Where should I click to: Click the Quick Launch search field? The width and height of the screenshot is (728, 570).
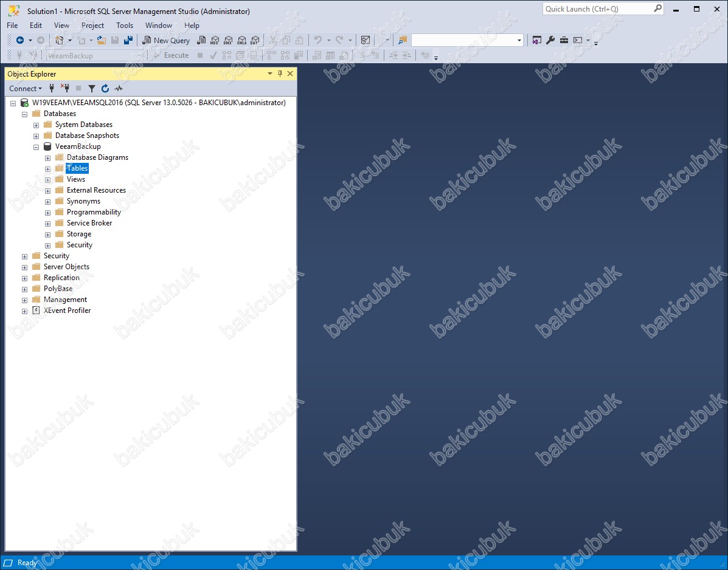598,9
